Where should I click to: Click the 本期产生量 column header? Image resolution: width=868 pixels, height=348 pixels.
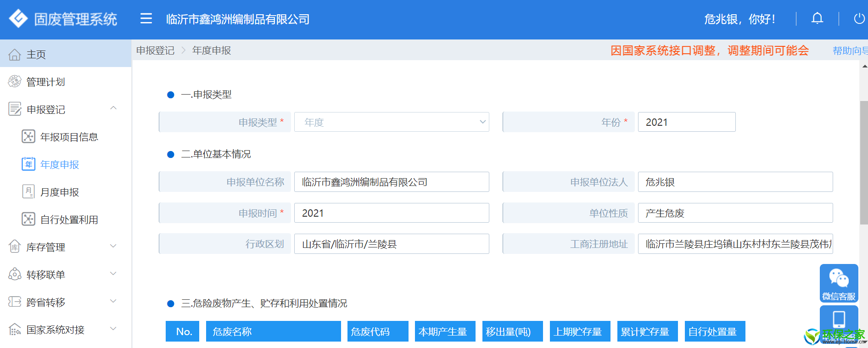coord(445,331)
